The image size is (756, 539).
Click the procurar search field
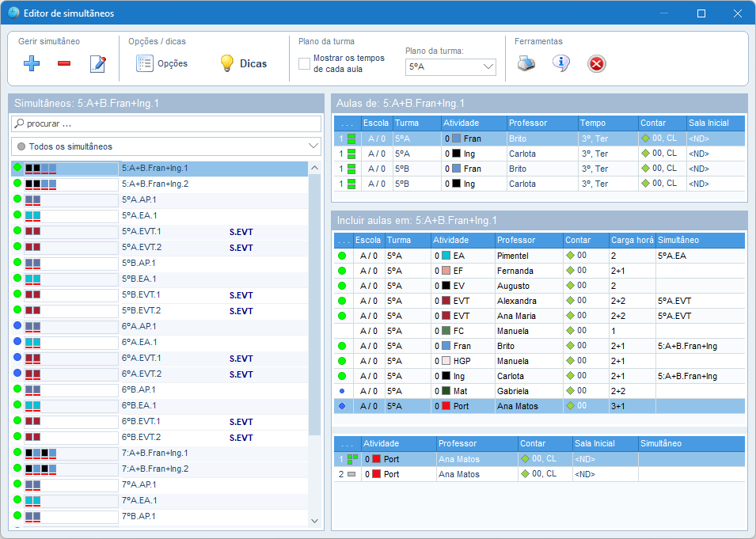pyautogui.click(x=166, y=123)
